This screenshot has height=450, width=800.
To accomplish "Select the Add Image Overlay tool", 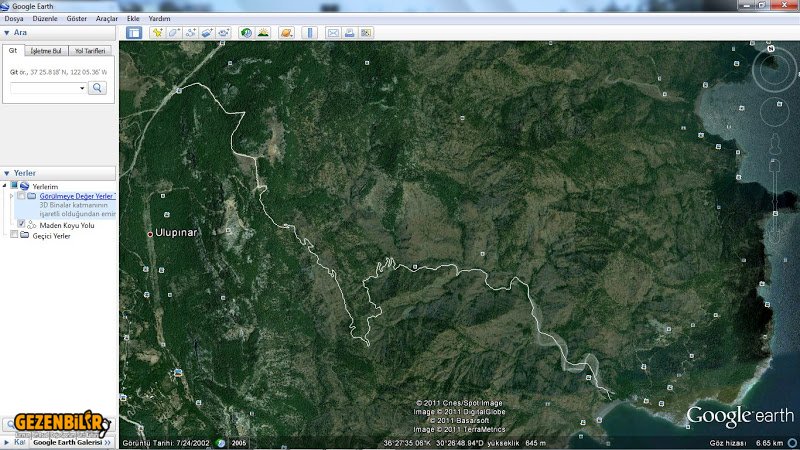I will 207,33.
